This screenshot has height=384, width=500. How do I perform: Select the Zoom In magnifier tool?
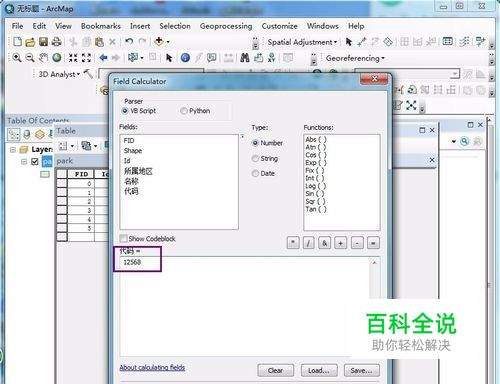coord(17,58)
